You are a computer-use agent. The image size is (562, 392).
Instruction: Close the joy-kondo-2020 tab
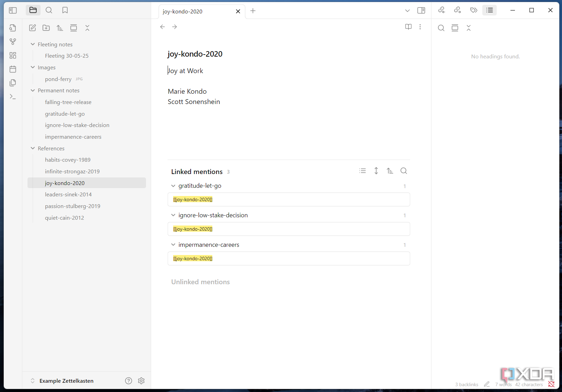coord(238,11)
